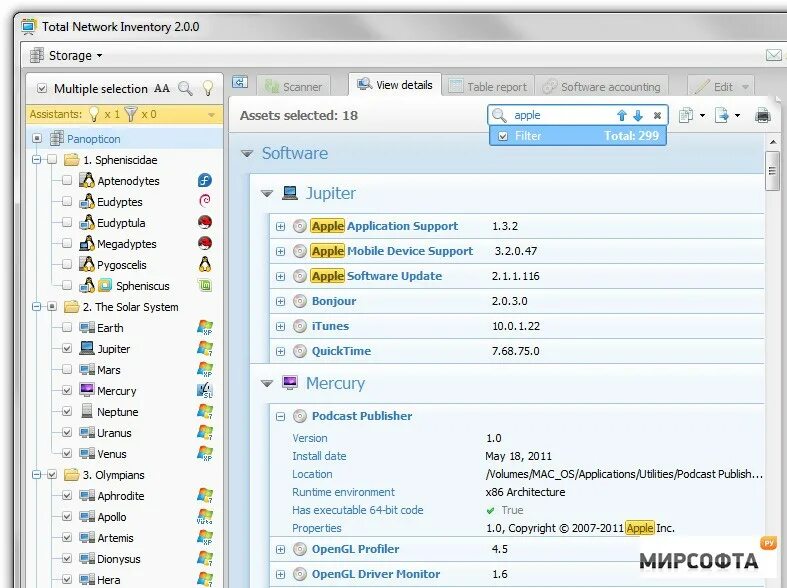Open the Software accounting tab
The width and height of the screenshot is (787, 588).
[x=602, y=86]
